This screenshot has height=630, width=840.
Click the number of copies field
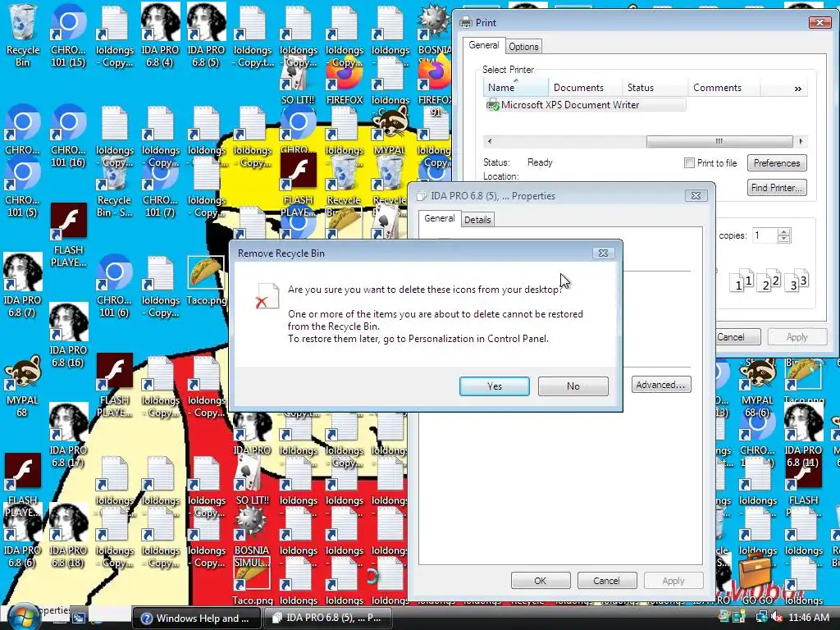(764, 235)
